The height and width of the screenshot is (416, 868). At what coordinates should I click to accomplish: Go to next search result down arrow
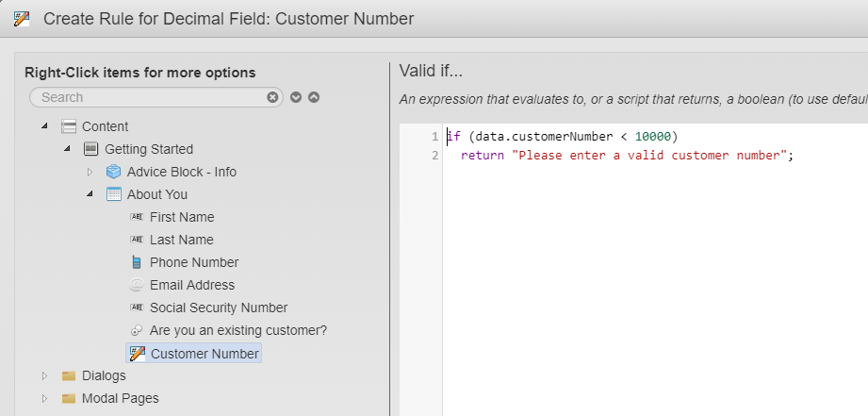pyautogui.click(x=296, y=97)
